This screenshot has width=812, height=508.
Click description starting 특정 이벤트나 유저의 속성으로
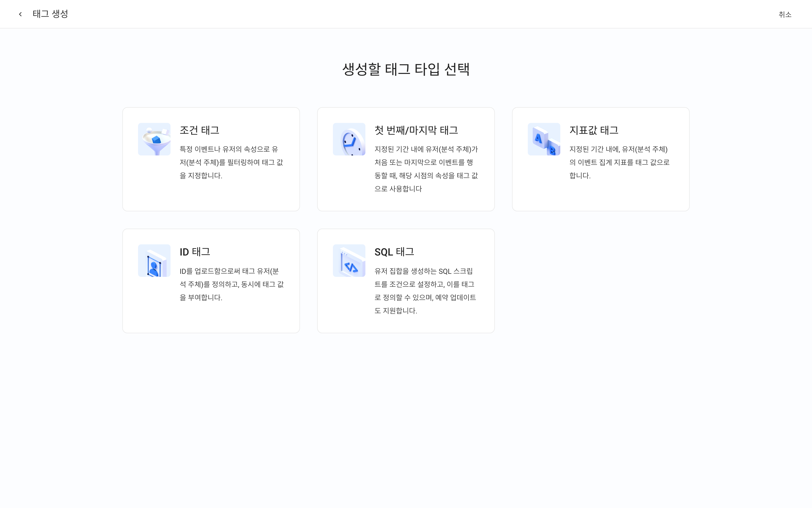231,162
